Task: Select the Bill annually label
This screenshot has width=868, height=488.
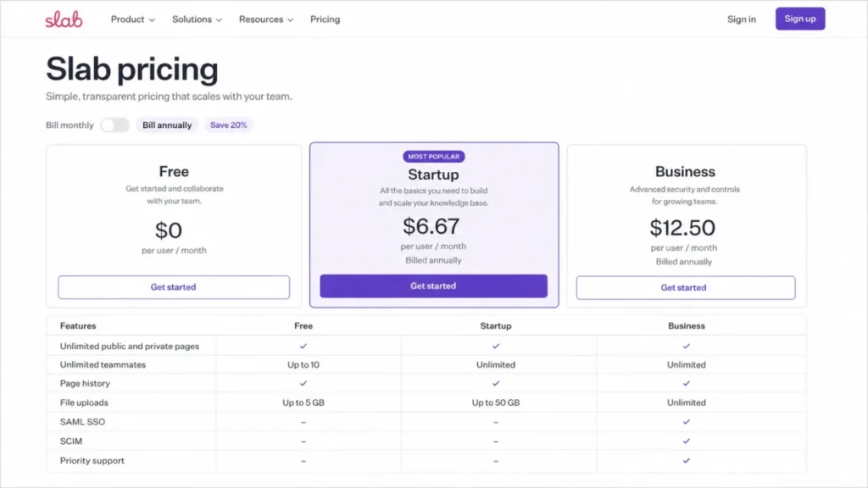Action: coord(167,125)
